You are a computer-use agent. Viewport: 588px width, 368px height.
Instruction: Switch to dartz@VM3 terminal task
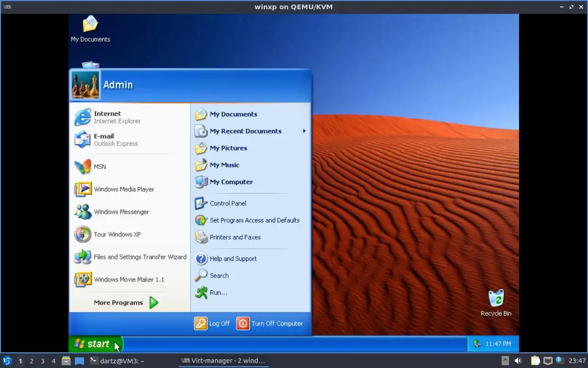pos(132,361)
